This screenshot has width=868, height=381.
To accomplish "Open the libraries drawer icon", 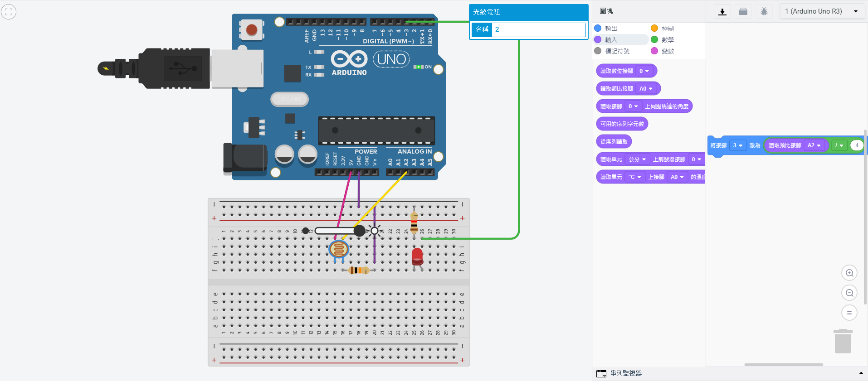I will coord(743,12).
